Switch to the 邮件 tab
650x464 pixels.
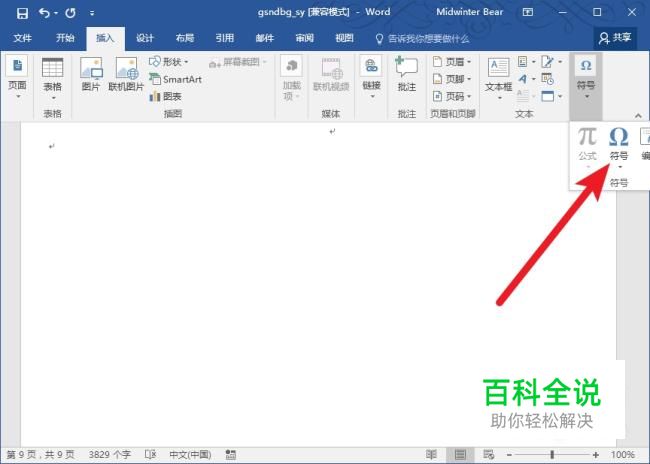coord(264,38)
